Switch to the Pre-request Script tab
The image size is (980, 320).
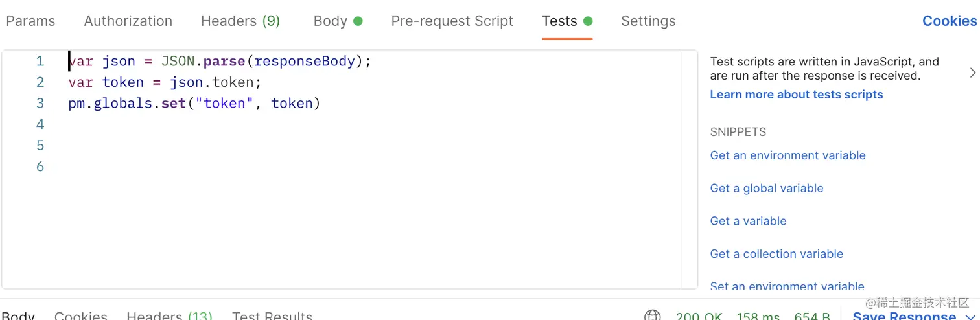coord(452,21)
